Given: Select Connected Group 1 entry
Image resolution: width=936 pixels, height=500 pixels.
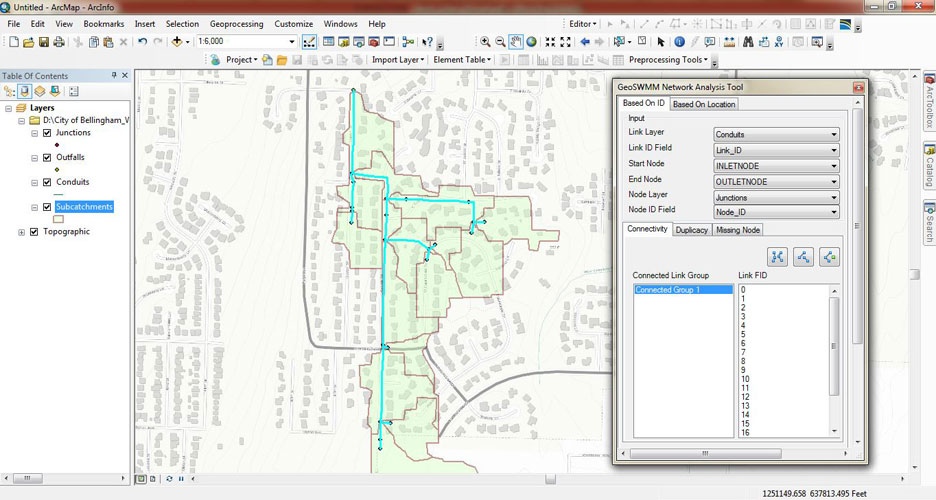Looking at the screenshot, I should coord(683,290).
